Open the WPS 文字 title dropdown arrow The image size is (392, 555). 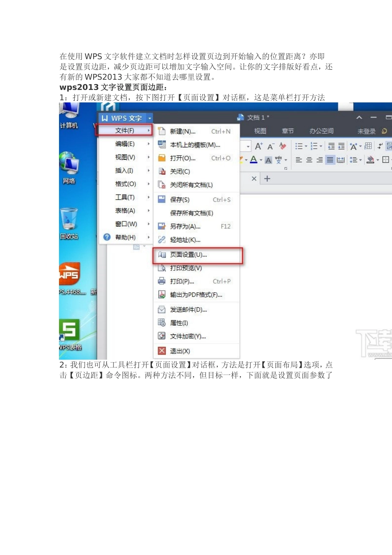pos(150,119)
